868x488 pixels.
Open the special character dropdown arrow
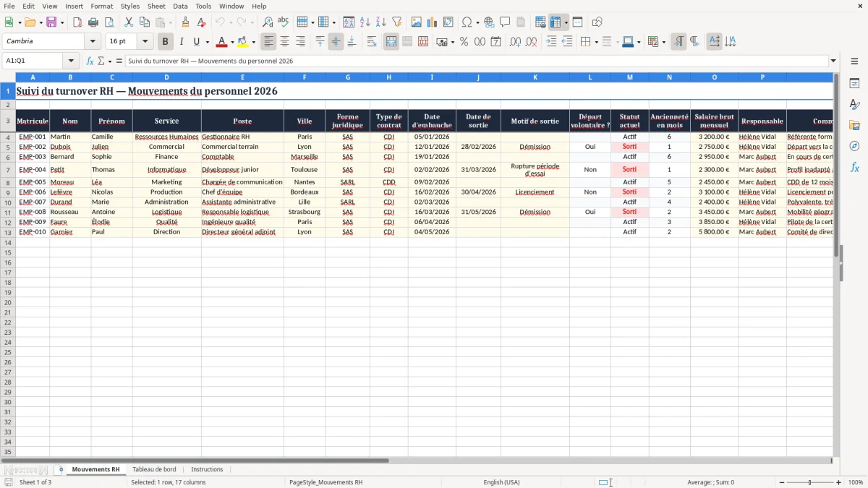(477, 22)
